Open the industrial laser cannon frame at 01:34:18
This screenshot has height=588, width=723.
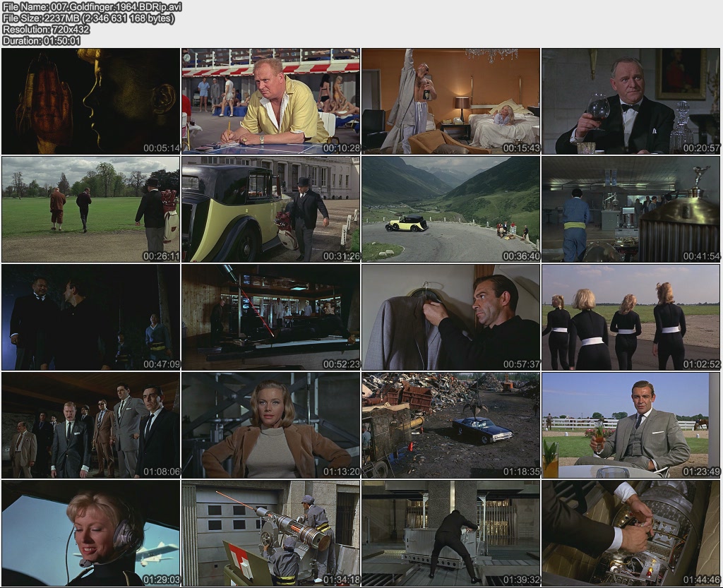pos(271,533)
